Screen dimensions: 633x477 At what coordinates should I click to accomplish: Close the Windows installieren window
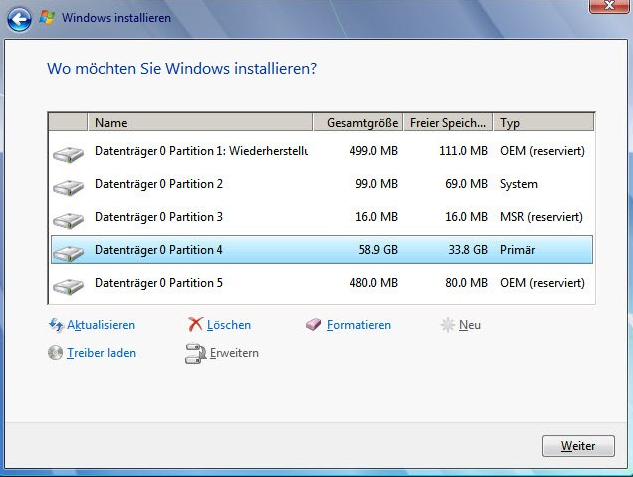coord(609,6)
